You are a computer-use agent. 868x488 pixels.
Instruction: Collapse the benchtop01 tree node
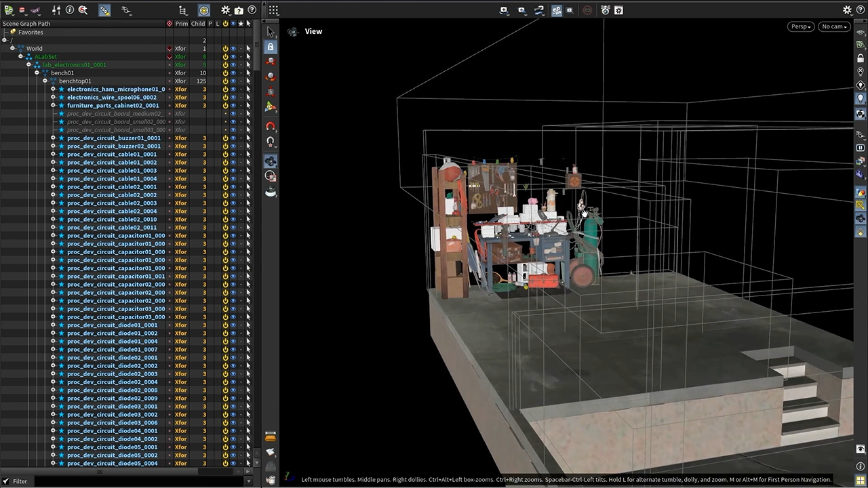(45, 81)
